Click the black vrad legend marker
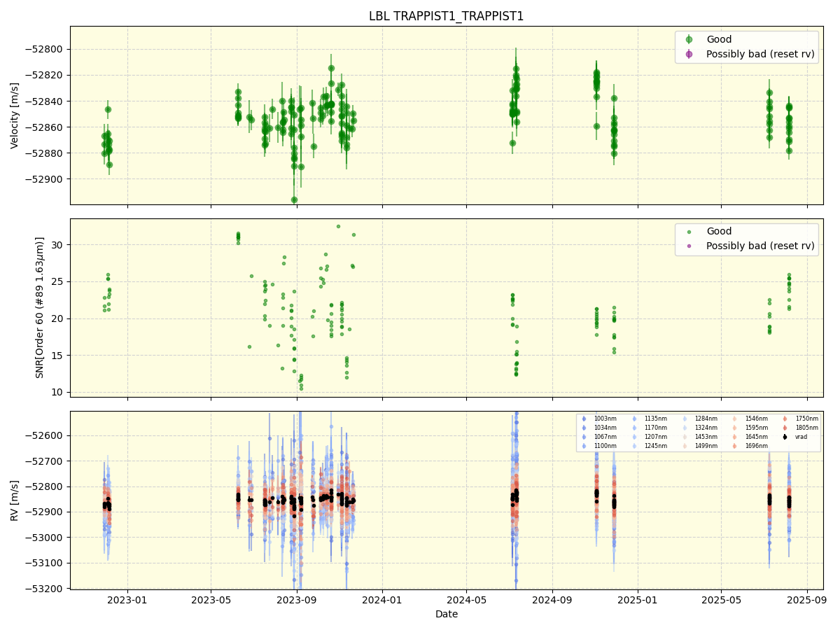This screenshot has width=840, height=630. (x=785, y=437)
